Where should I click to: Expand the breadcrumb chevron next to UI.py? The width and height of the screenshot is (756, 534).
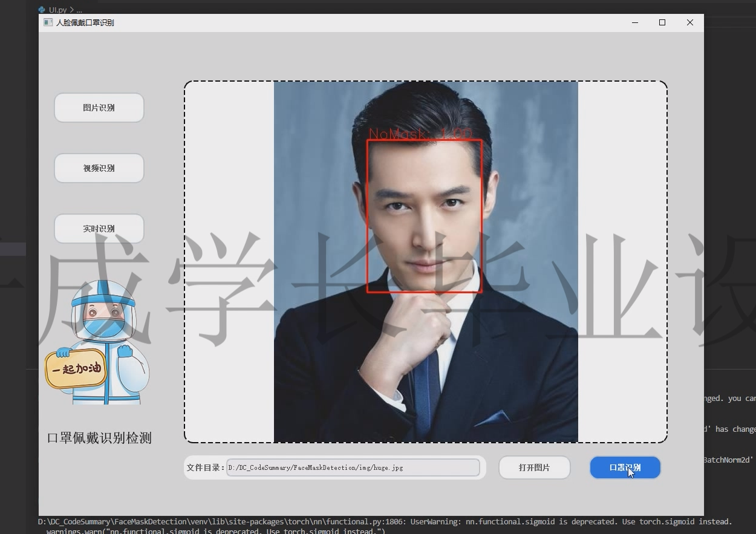[73, 10]
